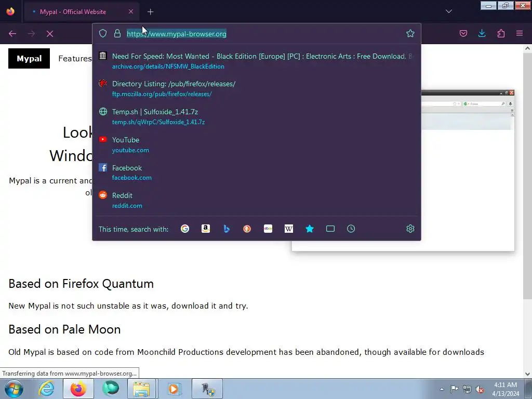Viewport: 532px width, 399px height.
Task: Open a new tab with plus
Action: 150,12
